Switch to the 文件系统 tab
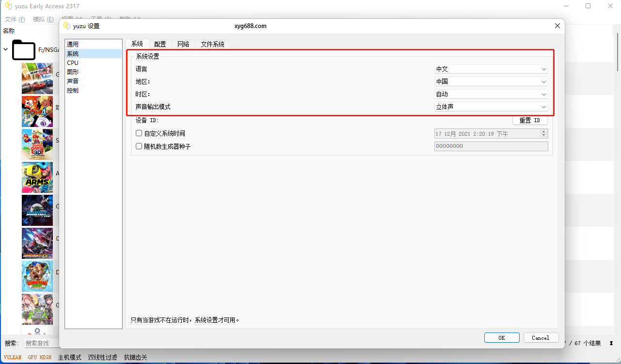 point(212,44)
